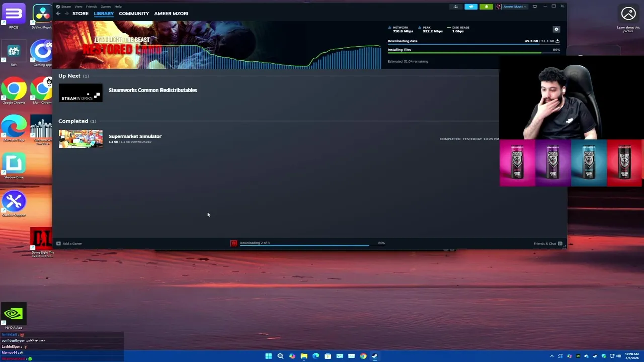Go to the STORE tab

80,14
